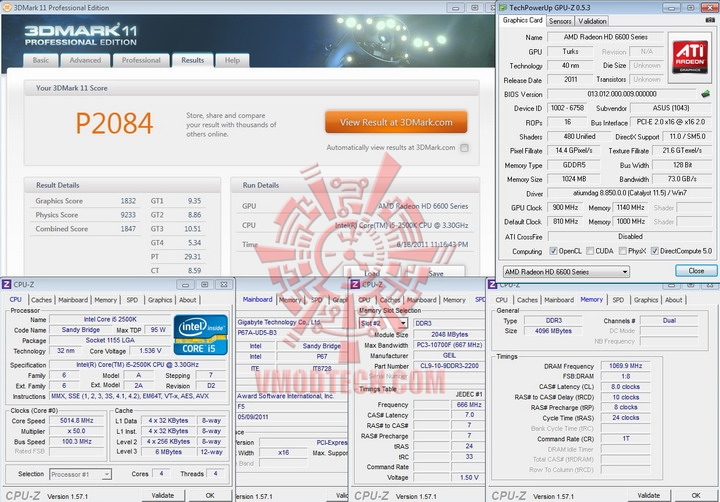Click the GPU-Z title bar app icon
The width and height of the screenshot is (720, 502).
point(503,7)
